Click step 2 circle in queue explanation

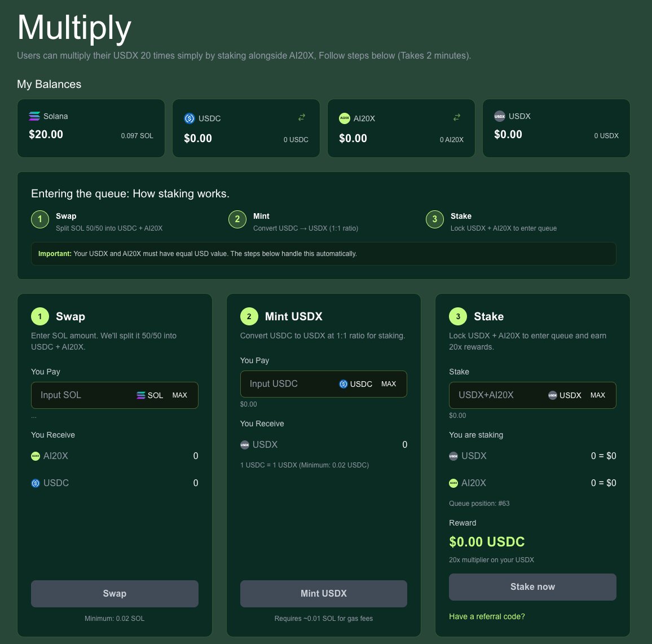tap(237, 219)
